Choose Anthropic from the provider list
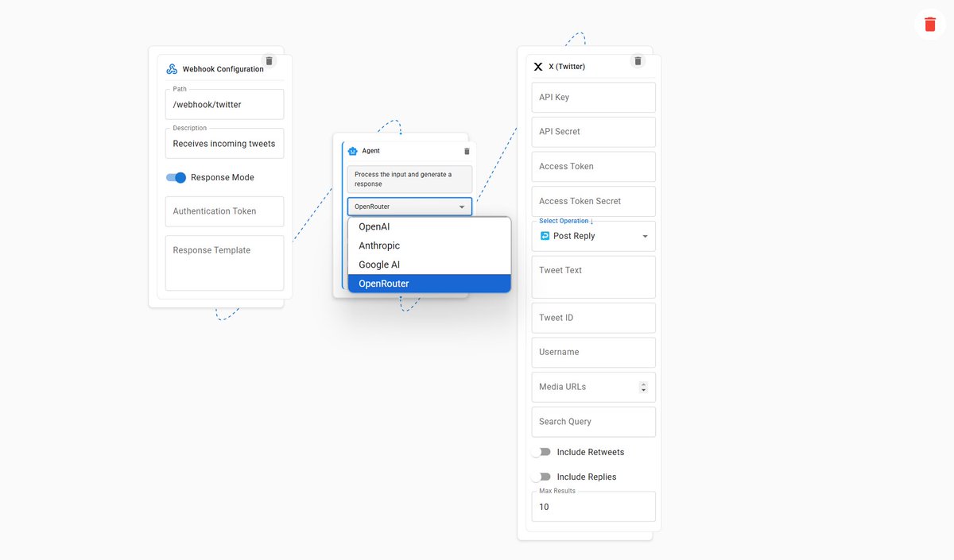Viewport: 954px width, 560px height. [429, 245]
